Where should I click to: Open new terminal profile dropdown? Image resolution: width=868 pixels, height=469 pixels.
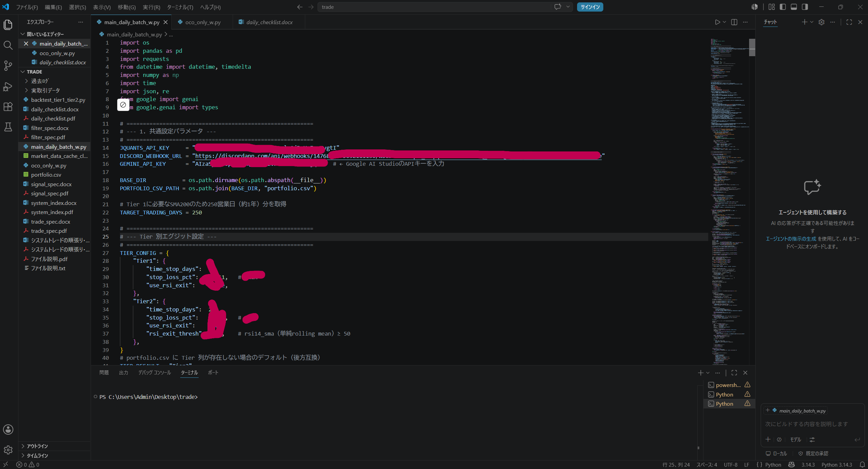(708, 373)
